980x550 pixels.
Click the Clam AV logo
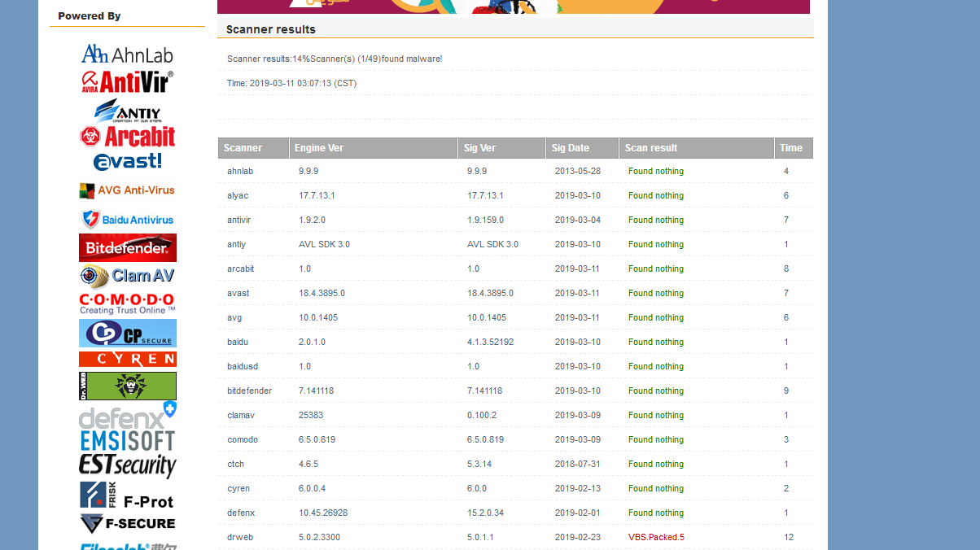(128, 276)
